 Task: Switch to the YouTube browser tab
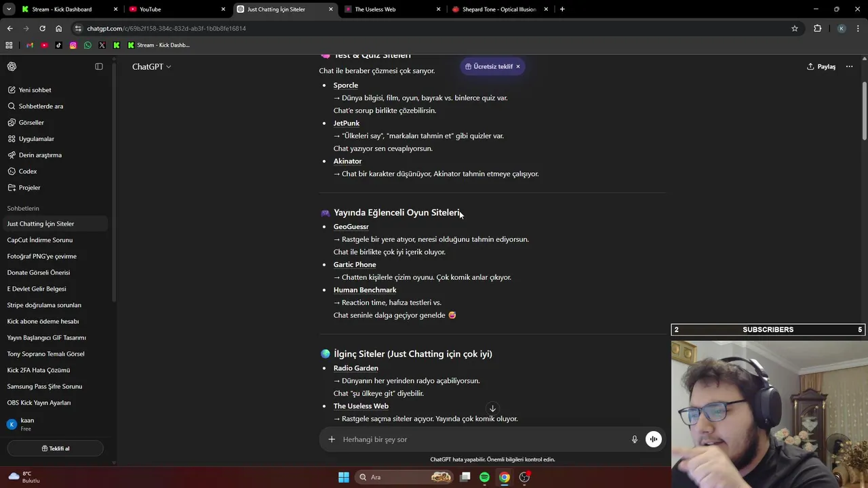(x=178, y=9)
